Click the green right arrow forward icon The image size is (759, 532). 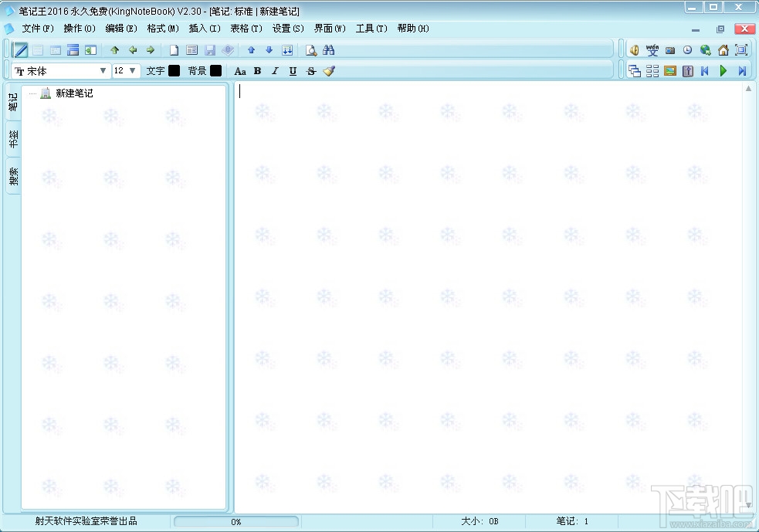coord(151,50)
